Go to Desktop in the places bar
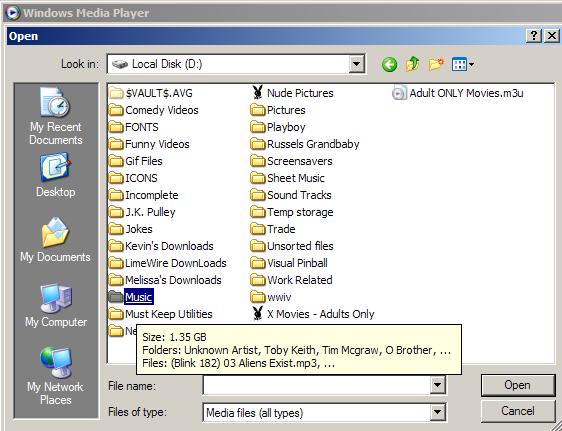 [x=56, y=175]
